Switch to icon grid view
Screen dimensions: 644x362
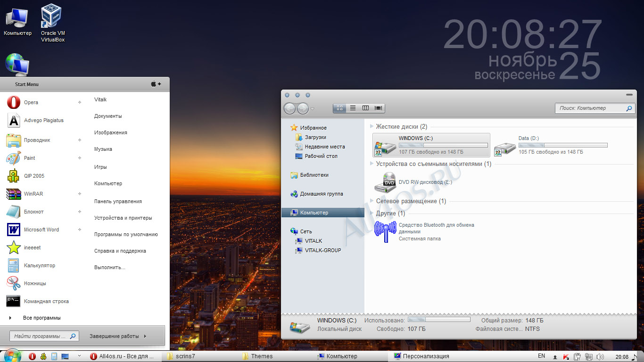pos(339,108)
